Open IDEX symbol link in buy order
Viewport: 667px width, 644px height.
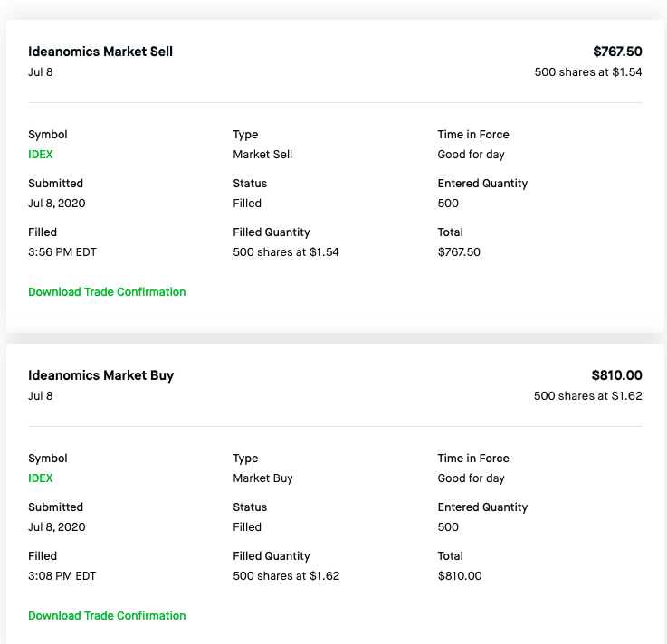(41, 478)
